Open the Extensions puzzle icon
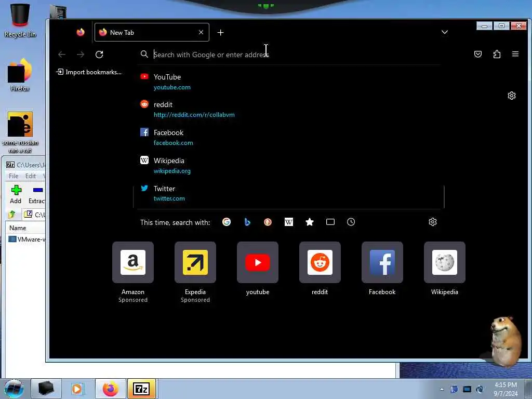532x399 pixels. coord(497,54)
